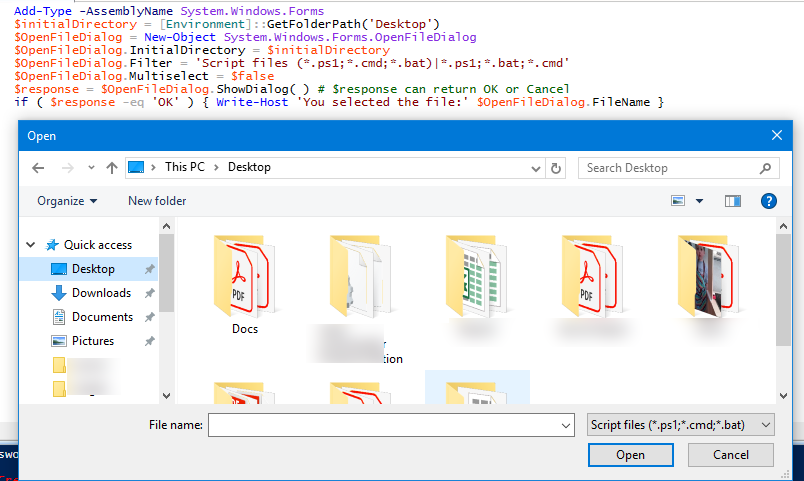Click the Forward navigation arrow
The height and width of the screenshot is (481, 804).
pyautogui.click(x=67, y=168)
